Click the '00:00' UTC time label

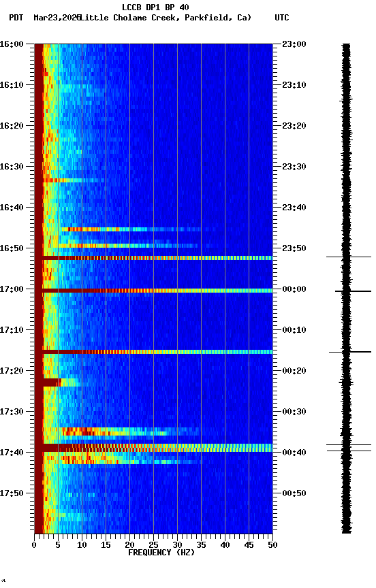click(x=294, y=289)
